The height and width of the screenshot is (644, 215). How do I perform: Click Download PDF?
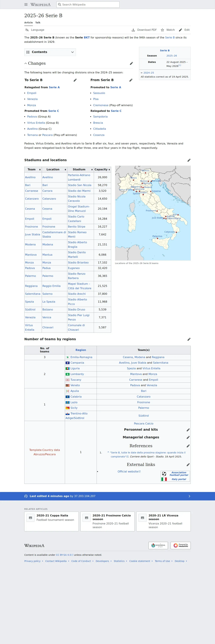[x=144, y=30]
